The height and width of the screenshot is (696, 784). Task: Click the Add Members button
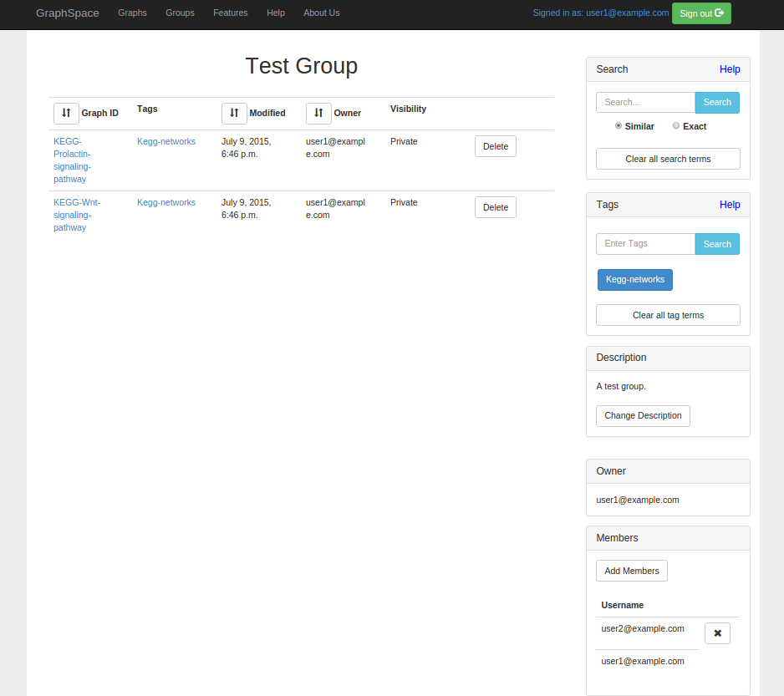tap(632, 571)
